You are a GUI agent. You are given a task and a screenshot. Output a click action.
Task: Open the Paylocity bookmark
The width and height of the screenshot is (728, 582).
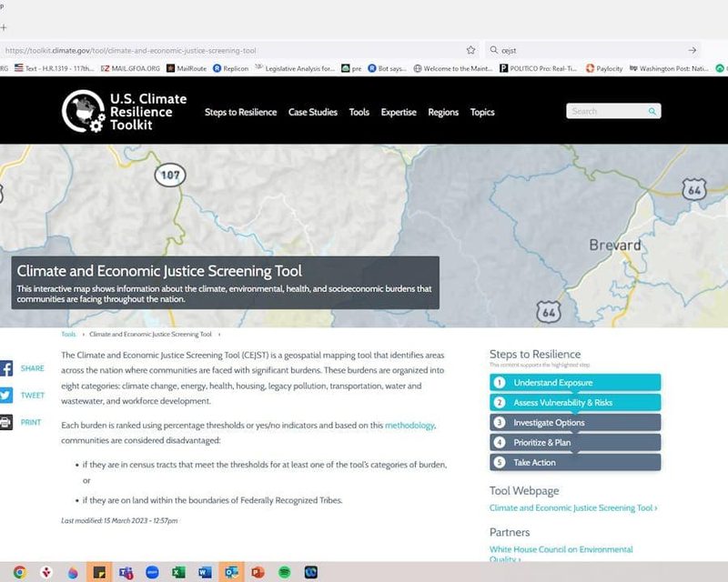click(604, 68)
